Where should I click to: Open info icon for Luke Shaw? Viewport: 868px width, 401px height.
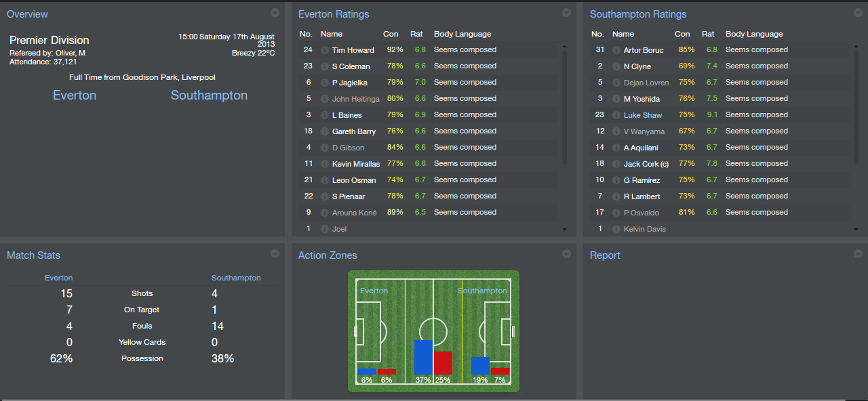pyautogui.click(x=616, y=115)
